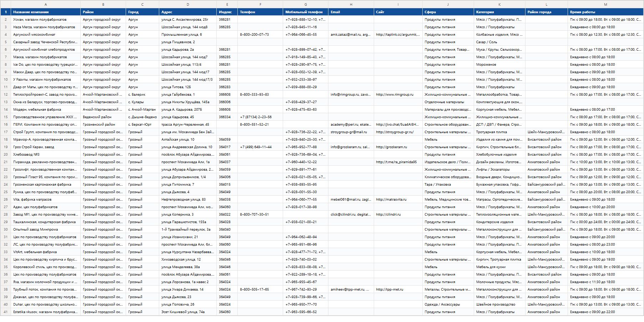The image size is (644, 322).
Task: Select column A header letter
Action: 46,4
